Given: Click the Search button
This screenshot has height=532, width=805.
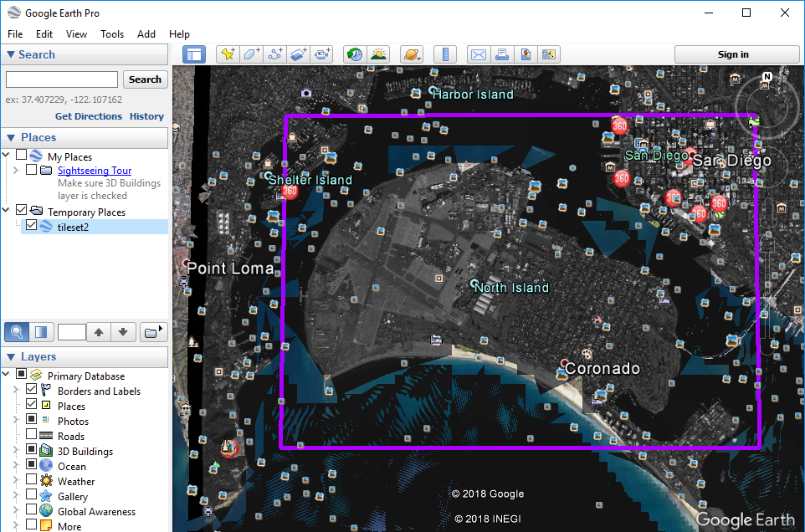Looking at the screenshot, I should point(146,79).
